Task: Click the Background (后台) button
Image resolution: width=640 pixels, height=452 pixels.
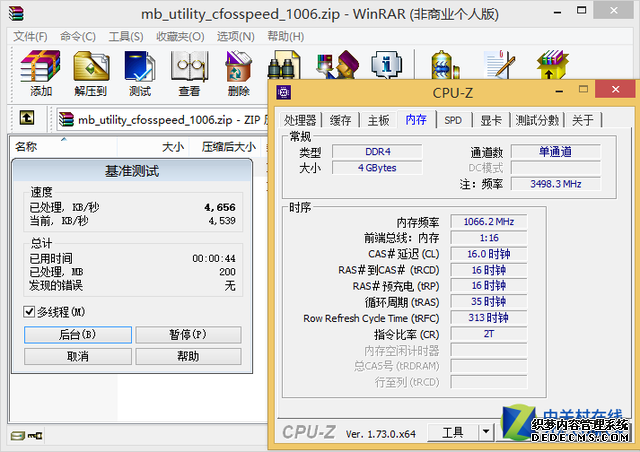Action: (x=78, y=334)
